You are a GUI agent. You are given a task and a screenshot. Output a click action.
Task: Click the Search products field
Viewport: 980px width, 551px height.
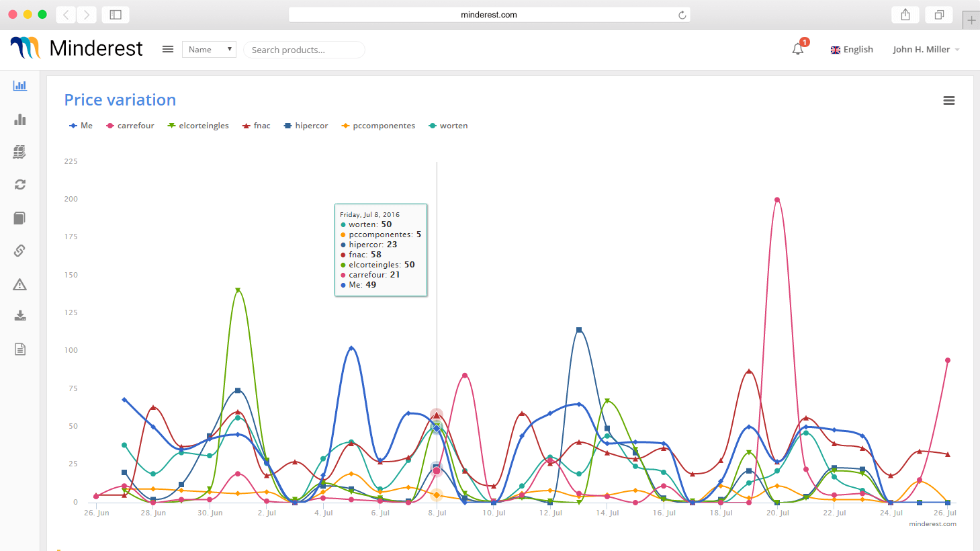point(304,50)
